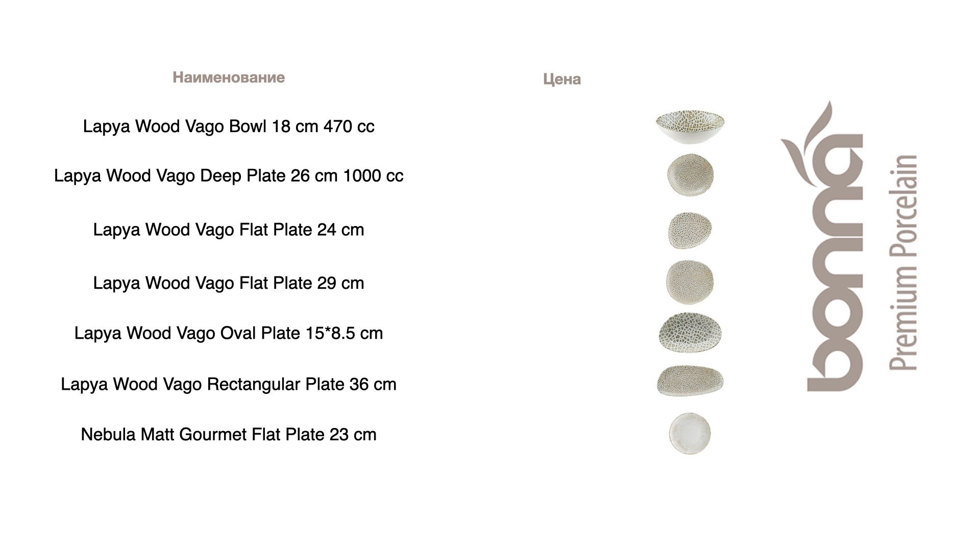980x551 pixels.
Task: Select the Nebula Matt Gourmet Flat Plate text
Action: point(229,435)
